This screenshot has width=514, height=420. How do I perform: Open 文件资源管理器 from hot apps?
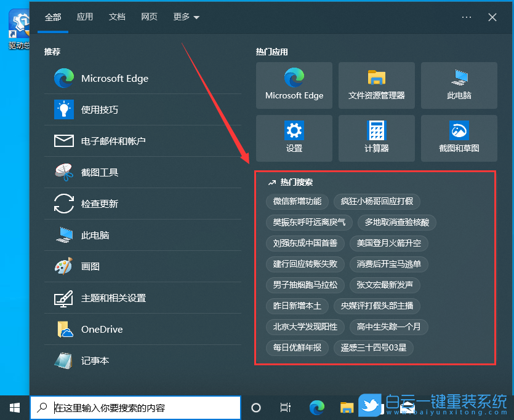pos(376,85)
